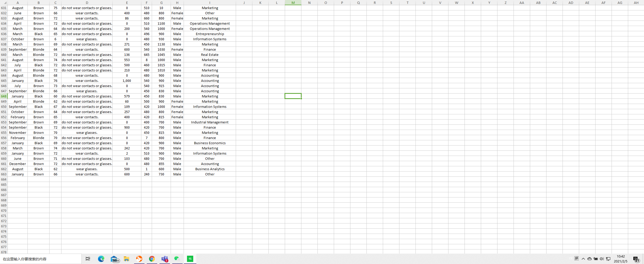Open Task View from the taskbar
This screenshot has width=644, height=264.
pos(88,259)
